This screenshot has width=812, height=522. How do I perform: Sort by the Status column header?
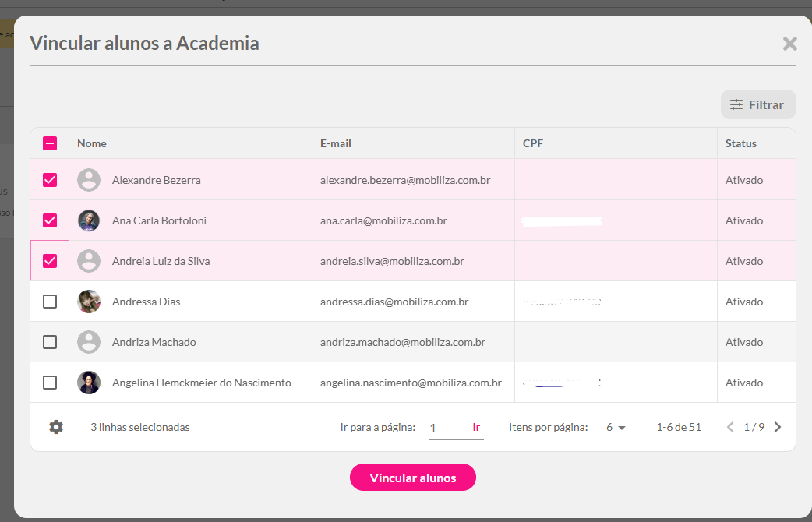tap(740, 143)
